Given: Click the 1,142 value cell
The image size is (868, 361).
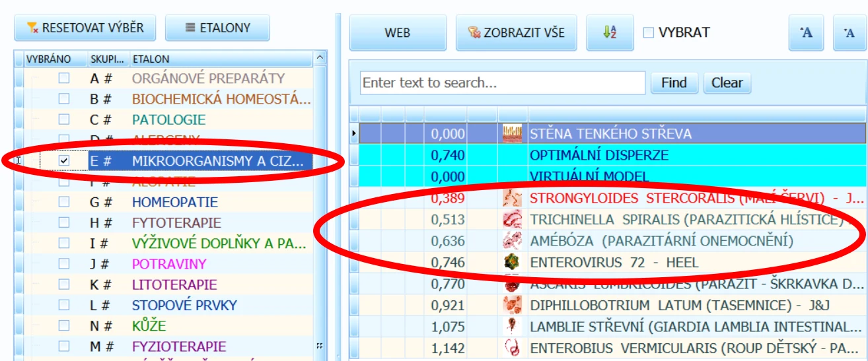Looking at the screenshot, I should click(x=446, y=348).
